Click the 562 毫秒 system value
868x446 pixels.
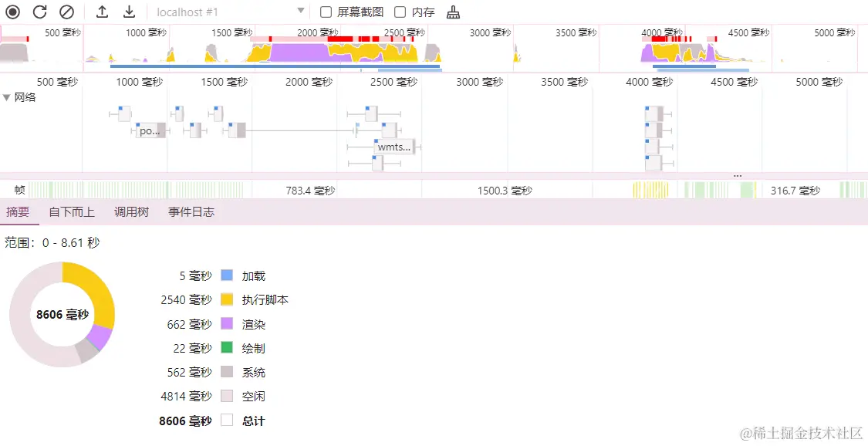click(x=189, y=373)
